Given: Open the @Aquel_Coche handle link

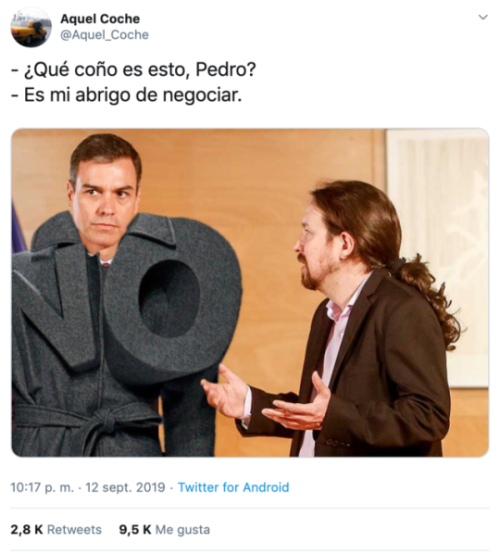Looking at the screenshot, I should [x=105, y=35].
